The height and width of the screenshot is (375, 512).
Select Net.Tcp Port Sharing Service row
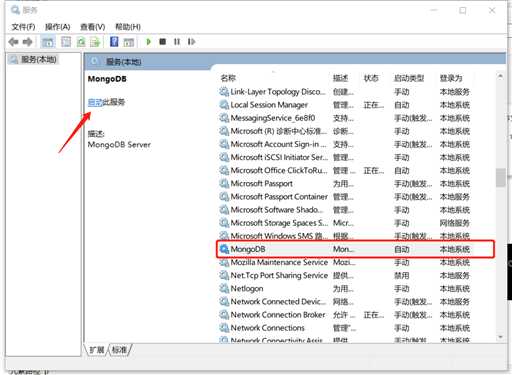click(345, 275)
